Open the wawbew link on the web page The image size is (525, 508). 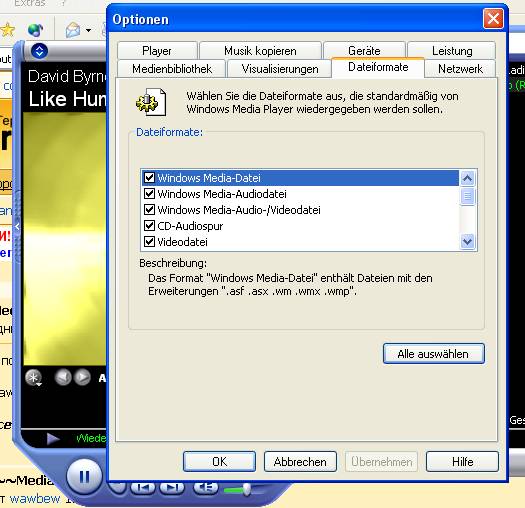(35, 499)
